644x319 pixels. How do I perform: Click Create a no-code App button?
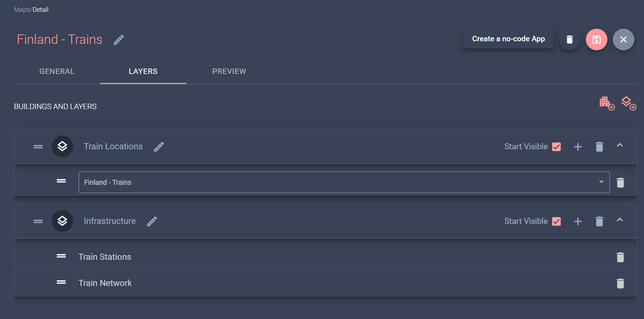508,39
